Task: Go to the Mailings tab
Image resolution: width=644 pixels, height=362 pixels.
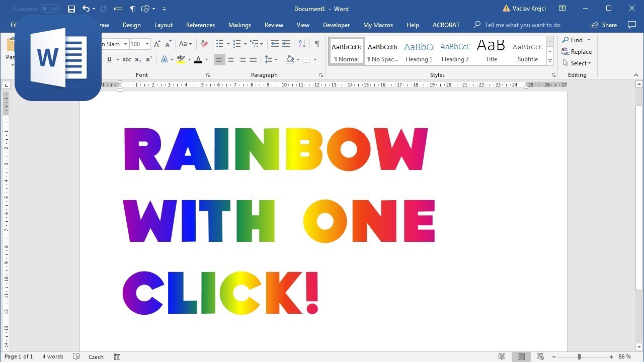Action: click(239, 25)
